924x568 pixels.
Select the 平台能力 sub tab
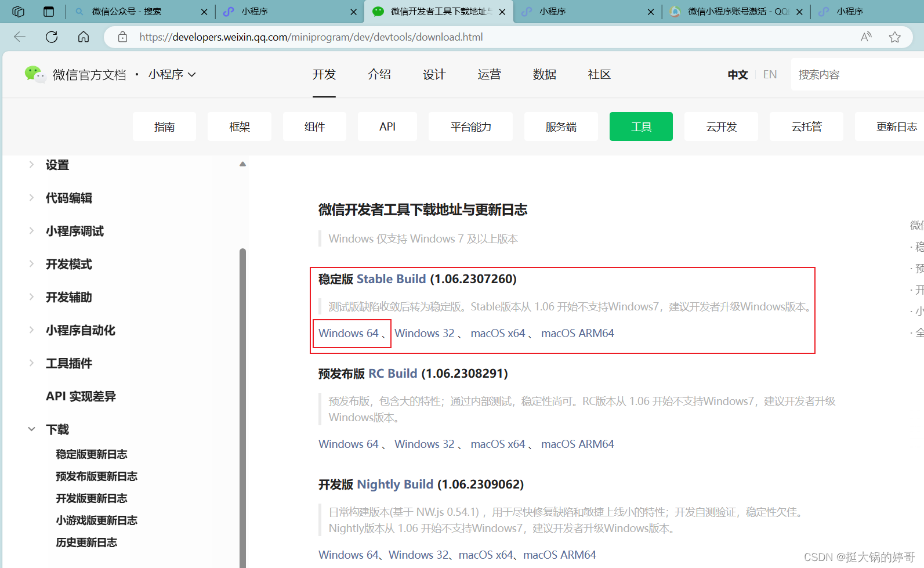click(x=470, y=126)
